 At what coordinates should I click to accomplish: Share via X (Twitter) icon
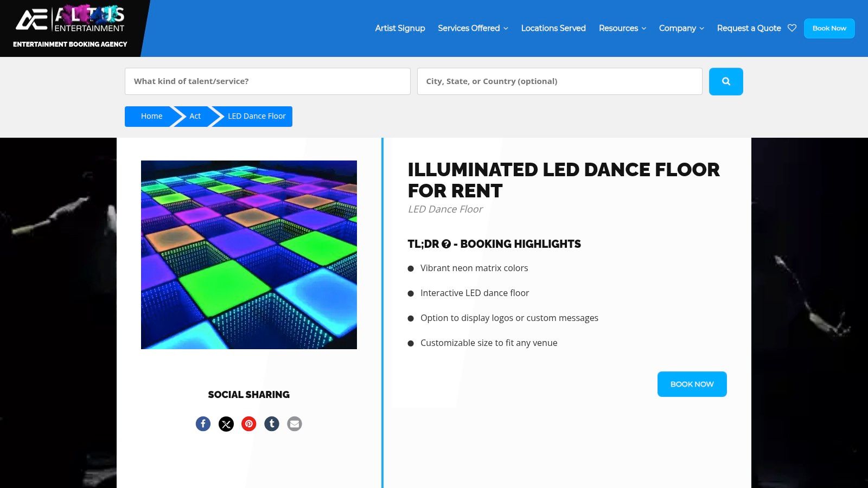(x=226, y=423)
